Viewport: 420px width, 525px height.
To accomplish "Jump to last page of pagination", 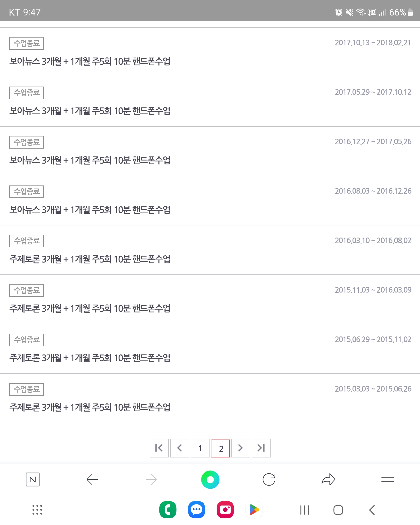I will pos(261,448).
